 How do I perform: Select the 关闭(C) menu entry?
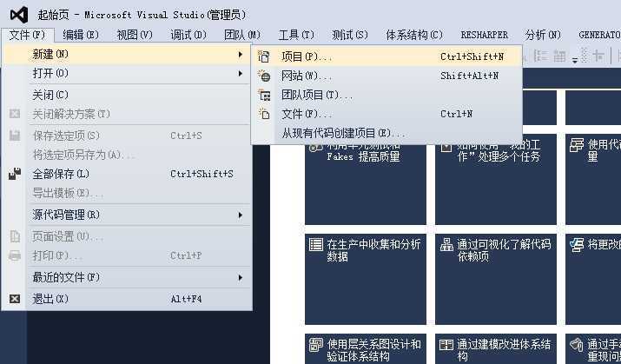click(x=127, y=95)
